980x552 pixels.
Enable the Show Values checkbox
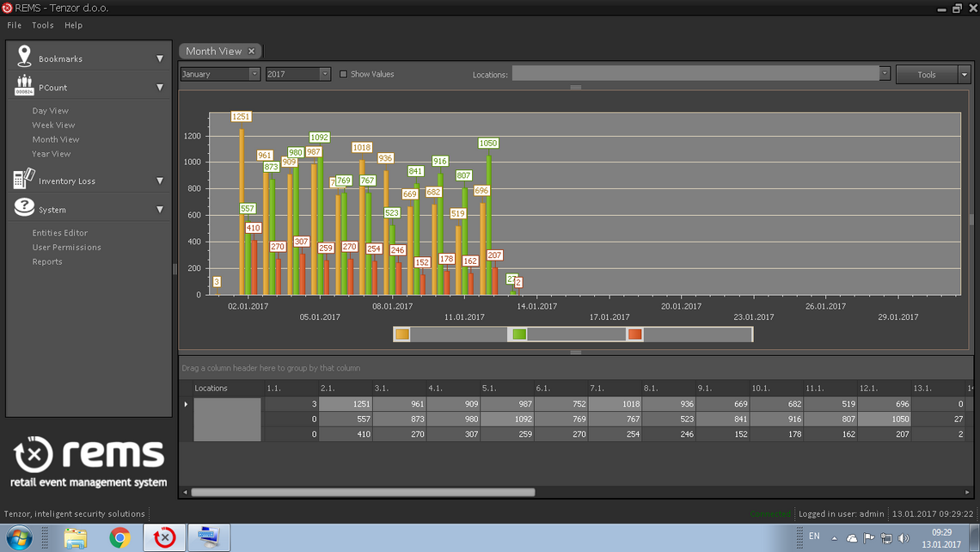pos(343,74)
